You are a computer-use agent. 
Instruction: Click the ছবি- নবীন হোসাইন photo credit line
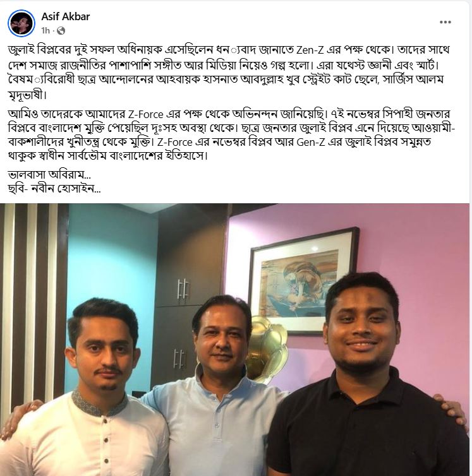[x=54, y=189]
